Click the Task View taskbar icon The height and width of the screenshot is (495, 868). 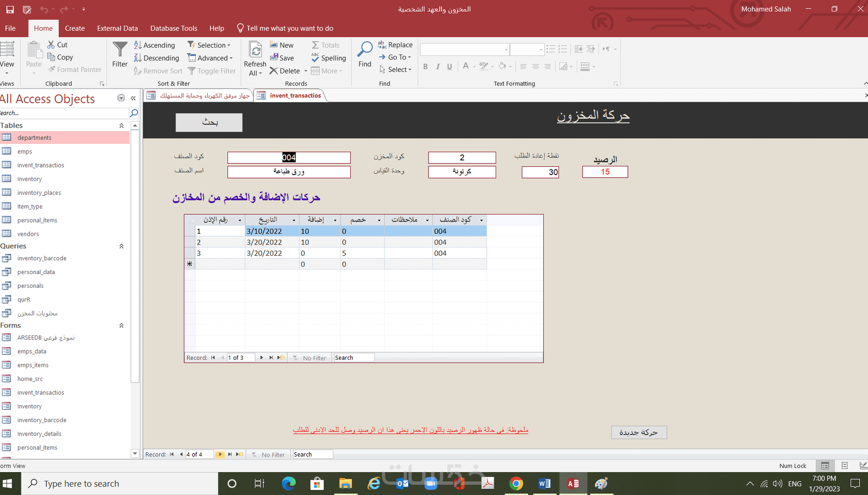point(259,483)
